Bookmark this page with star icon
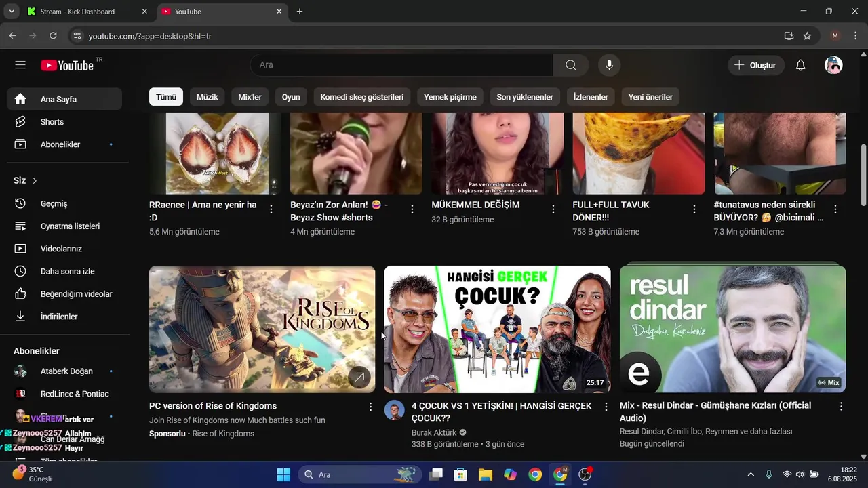The height and width of the screenshot is (488, 868). click(807, 36)
